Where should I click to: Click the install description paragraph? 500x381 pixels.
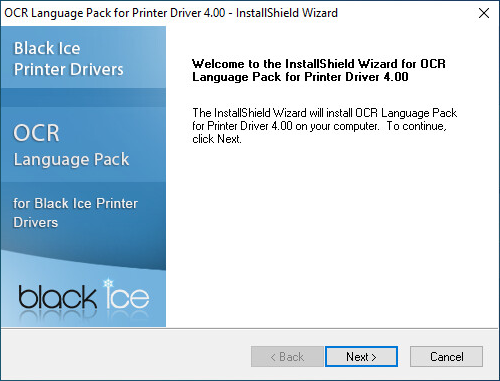tap(324, 126)
